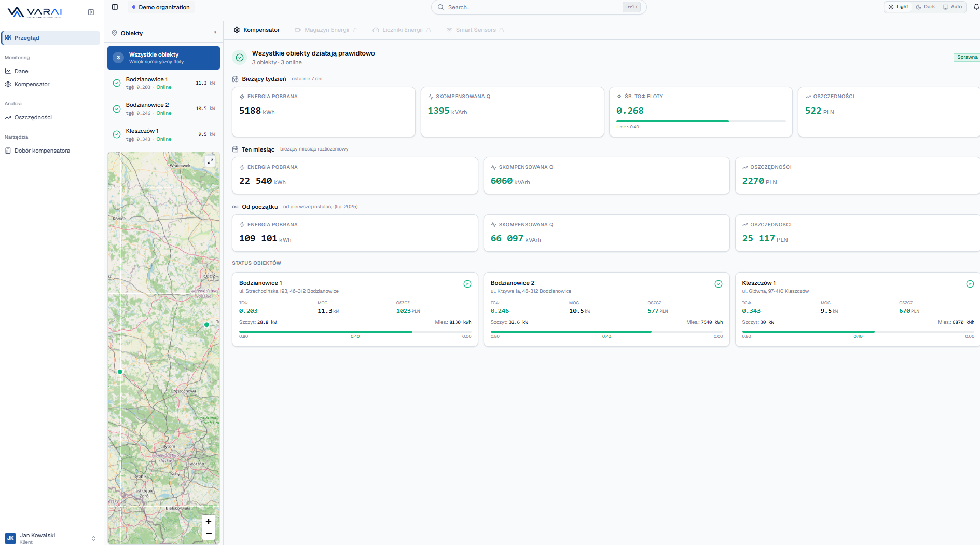Click the map thumbnail at Bielsko-Biała

point(178,508)
